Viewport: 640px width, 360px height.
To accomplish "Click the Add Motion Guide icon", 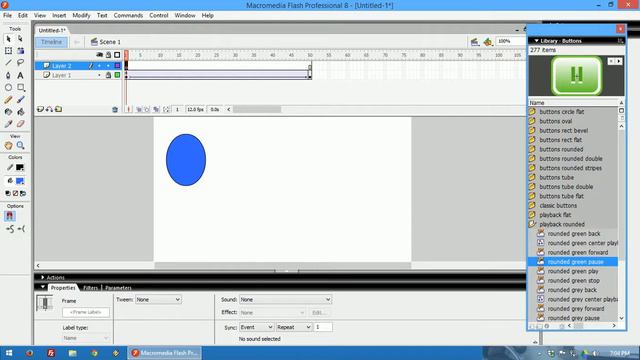I will [49, 109].
